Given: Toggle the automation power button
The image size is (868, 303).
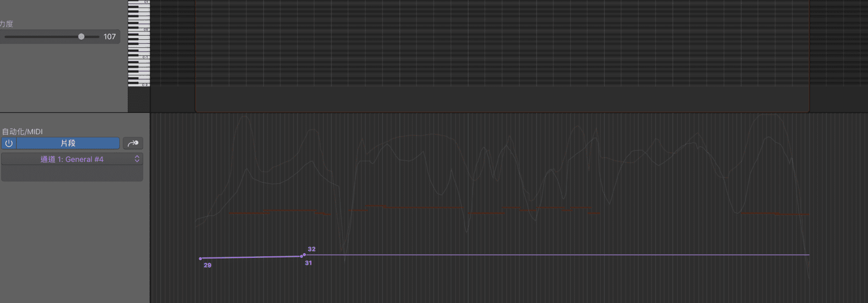Looking at the screenshot, I should [9, 143].
